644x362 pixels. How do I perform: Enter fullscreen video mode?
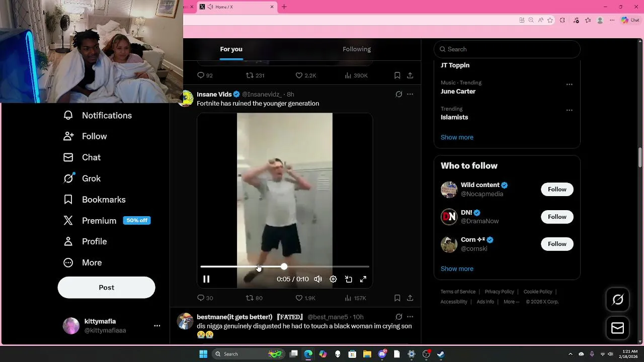click(363, 279)
